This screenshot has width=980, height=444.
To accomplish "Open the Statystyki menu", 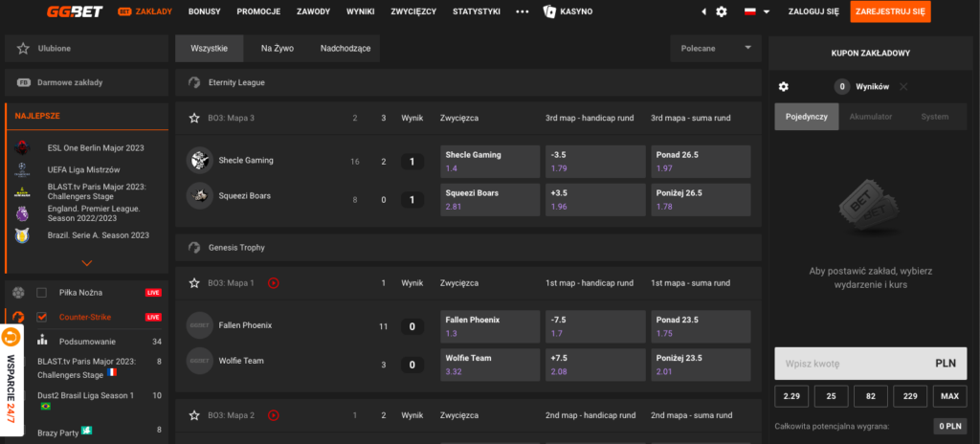I will 477,11.
